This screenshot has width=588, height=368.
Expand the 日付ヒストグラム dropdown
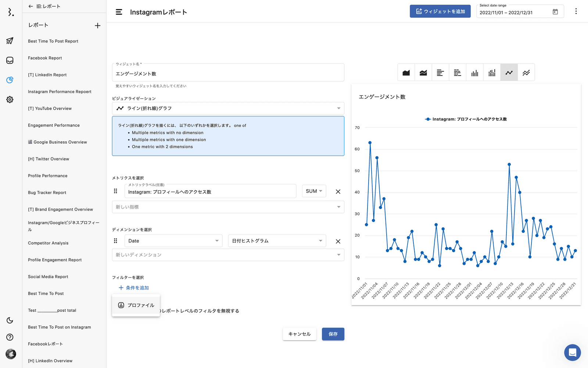tap(277, 241)
